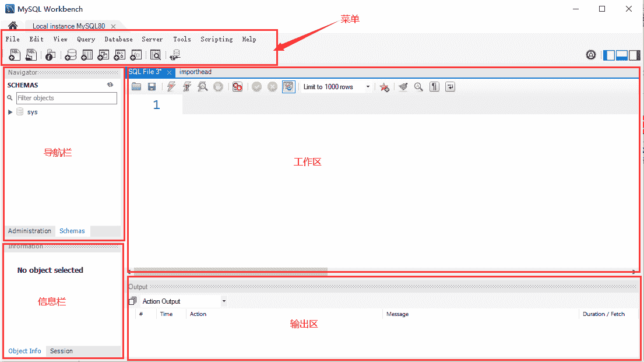Beautify the SQL script broom icon

tap(403, 87)
